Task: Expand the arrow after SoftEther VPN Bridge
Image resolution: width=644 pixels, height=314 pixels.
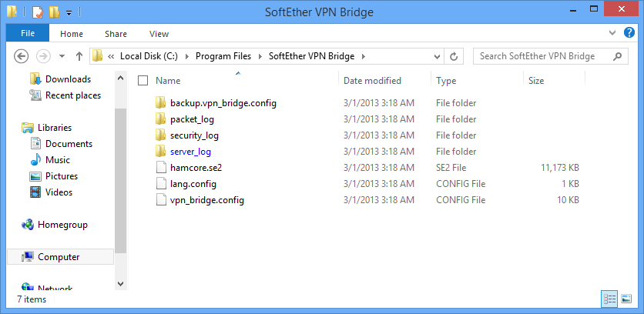Action: point(363,56)
